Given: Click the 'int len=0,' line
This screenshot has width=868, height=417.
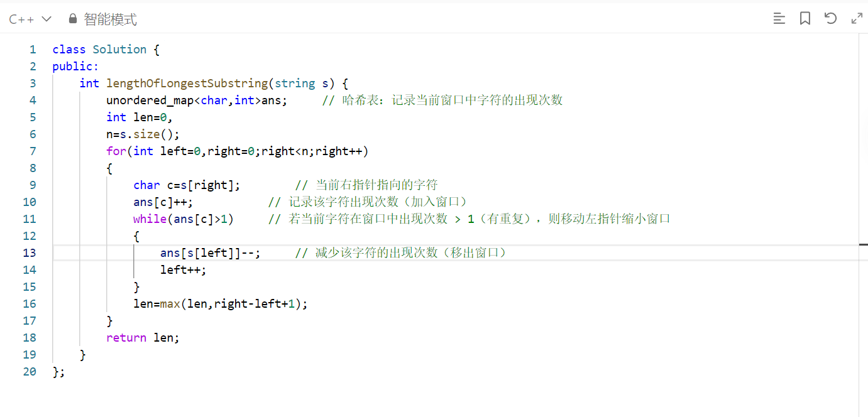Looking at the screenshot, I should tap(140, 117).
